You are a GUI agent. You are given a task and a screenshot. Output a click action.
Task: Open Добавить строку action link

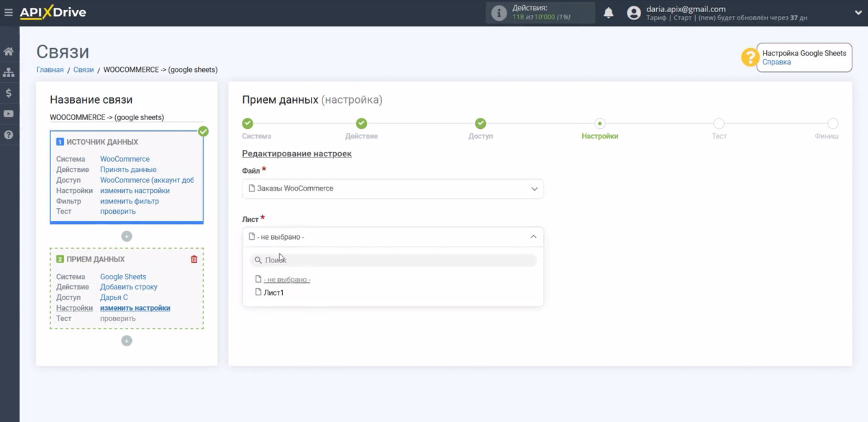[x=129, y=287]
